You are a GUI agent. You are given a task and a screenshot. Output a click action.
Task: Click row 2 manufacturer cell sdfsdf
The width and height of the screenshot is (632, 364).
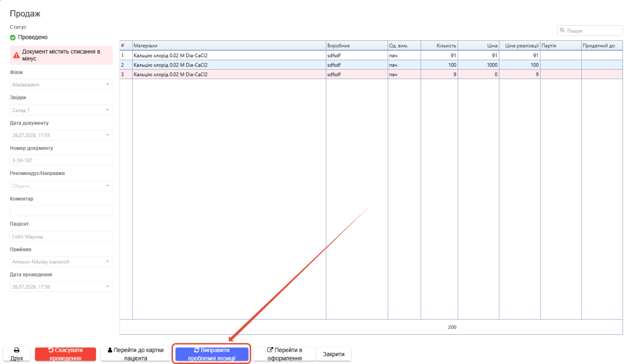tap(357, 65)
